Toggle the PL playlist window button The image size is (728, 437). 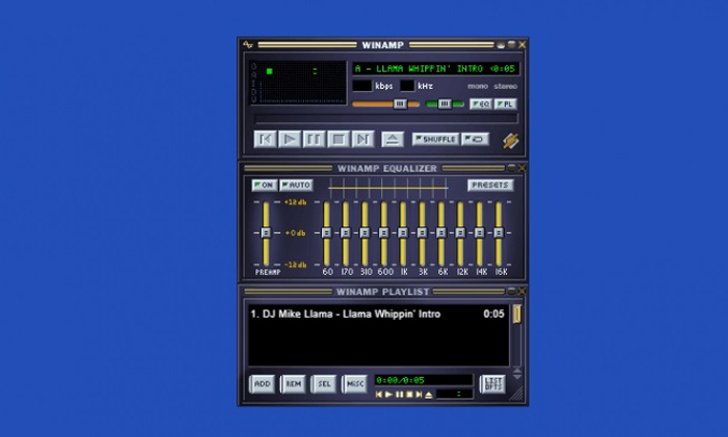pos(505,104)
